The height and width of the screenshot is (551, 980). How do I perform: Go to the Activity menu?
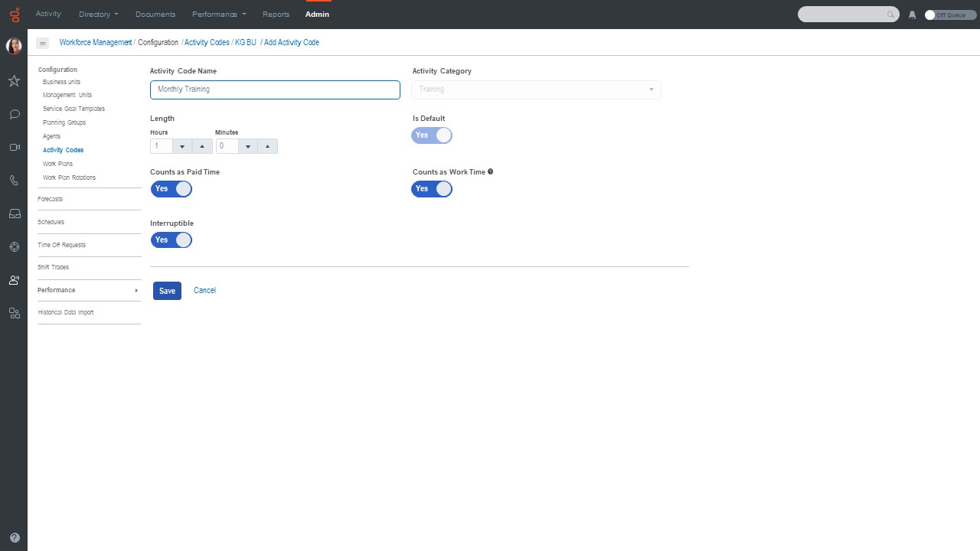tap(48, 15)
